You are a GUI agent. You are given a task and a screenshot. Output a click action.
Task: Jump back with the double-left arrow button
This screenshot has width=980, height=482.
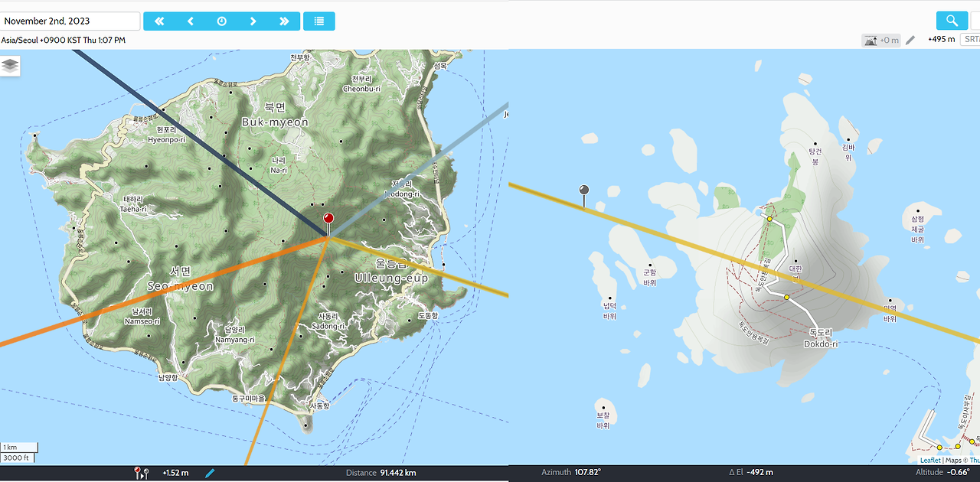(x=159, y=21)
